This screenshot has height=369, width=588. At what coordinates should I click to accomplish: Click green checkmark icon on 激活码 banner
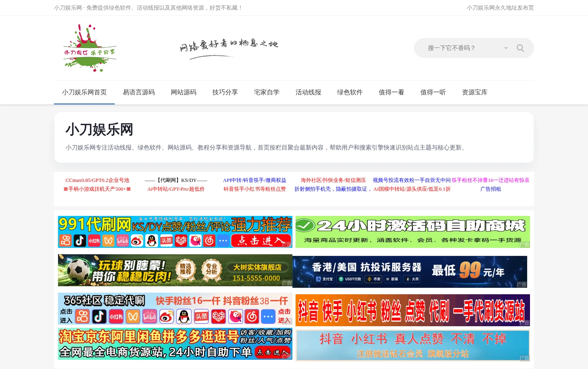[305, 225]
